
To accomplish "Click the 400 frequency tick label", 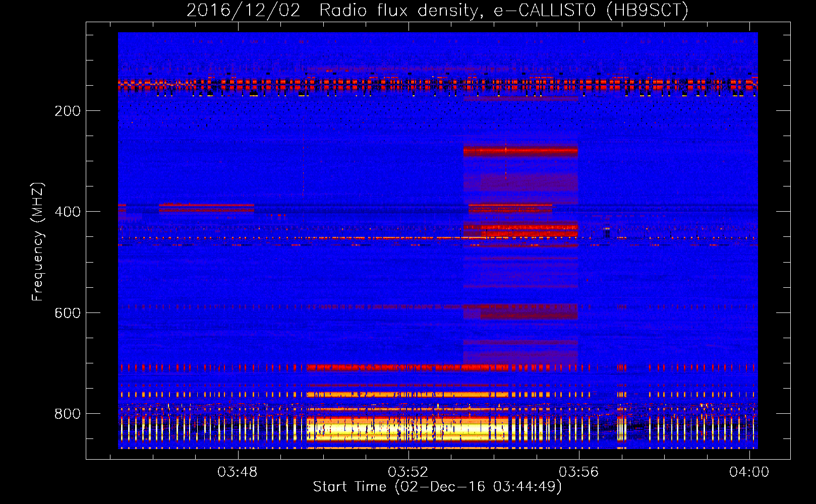I will [x=68, y=212].
